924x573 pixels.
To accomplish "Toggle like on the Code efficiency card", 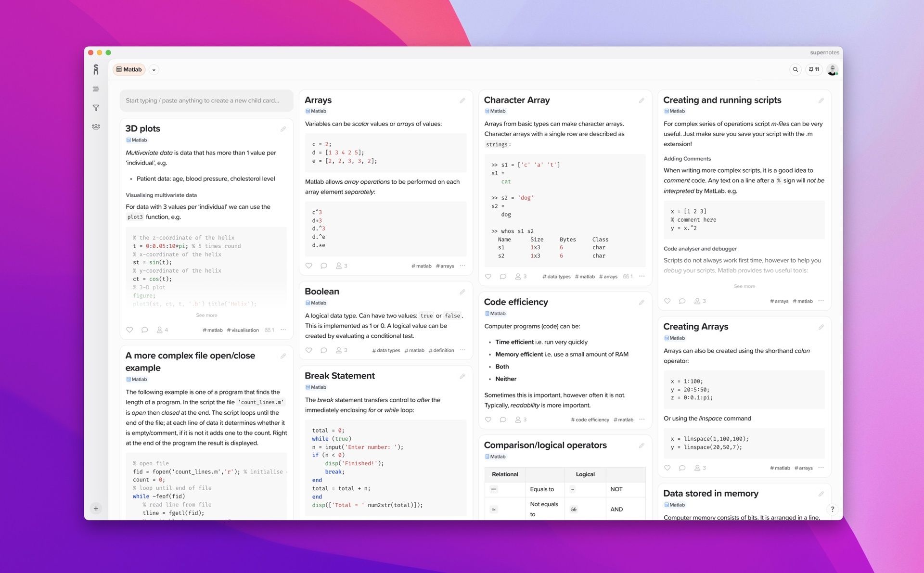I will click(x=488, y=419).
